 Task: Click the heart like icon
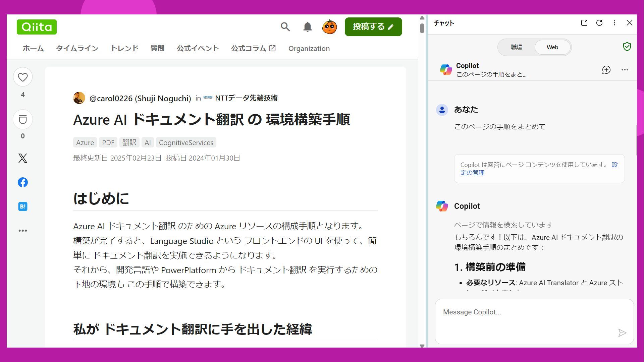[x=23, y=77]
